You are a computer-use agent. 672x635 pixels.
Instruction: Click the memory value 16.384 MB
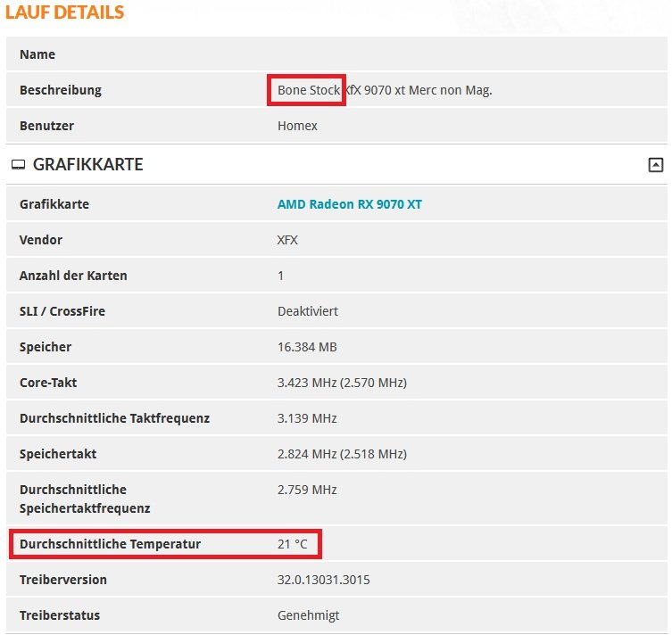coord(307,347)
